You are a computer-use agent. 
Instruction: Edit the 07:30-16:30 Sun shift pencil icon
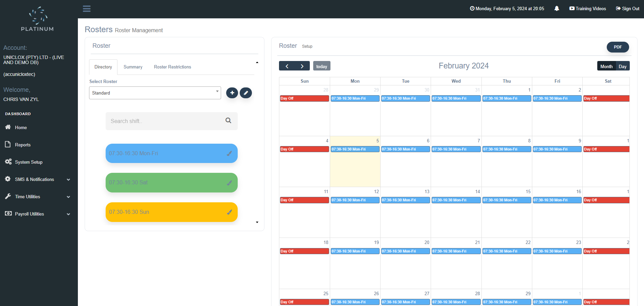point(229,212)
